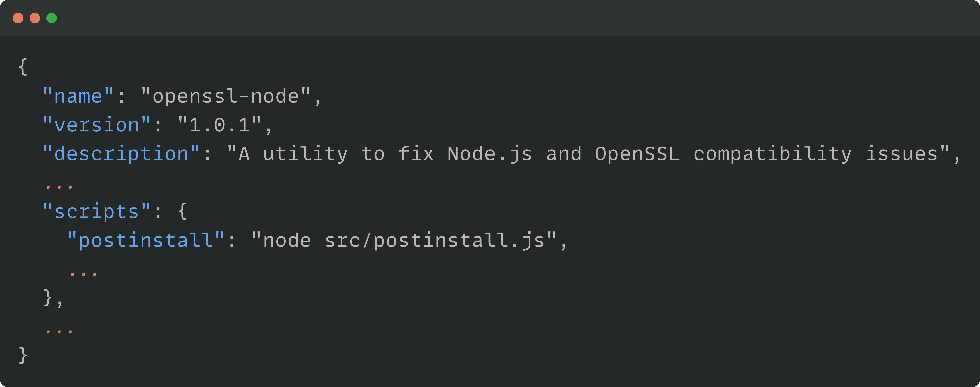Click the opening brace after "scripts"
The image size is (980, 387).
183,211
